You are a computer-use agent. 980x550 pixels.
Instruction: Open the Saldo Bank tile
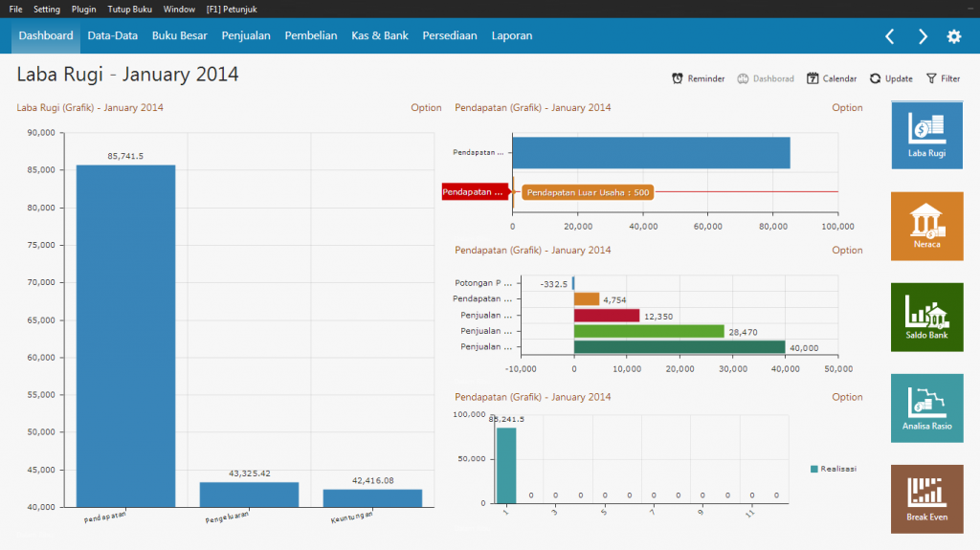pyautogui.click(x=926, y=317)
